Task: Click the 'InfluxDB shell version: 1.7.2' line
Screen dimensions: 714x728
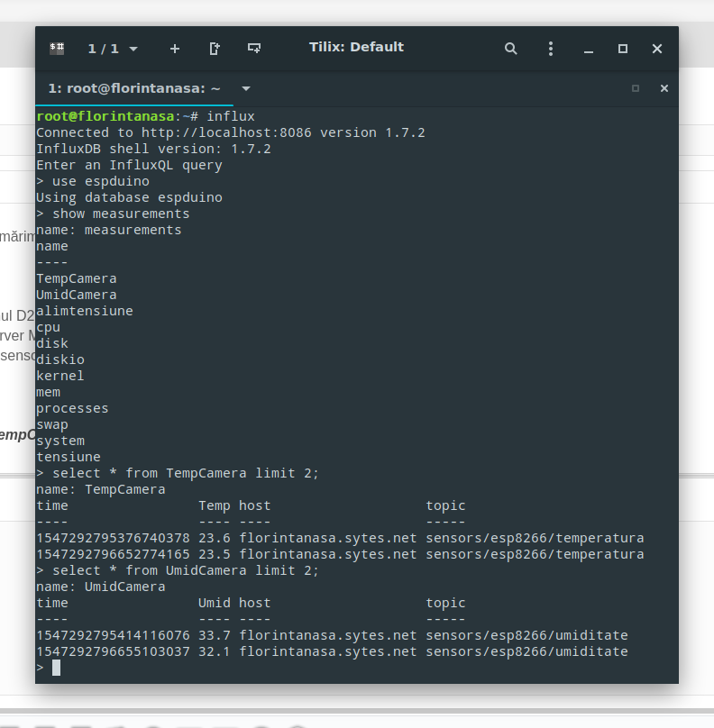Action: (153, 149)
